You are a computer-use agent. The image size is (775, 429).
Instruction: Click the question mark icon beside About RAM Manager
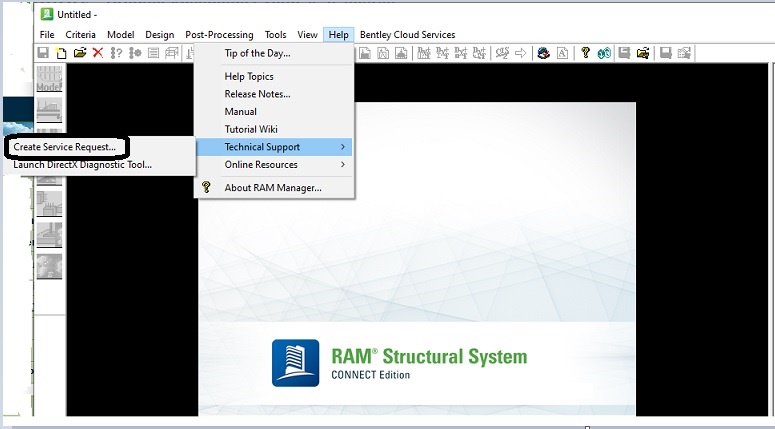click(x=207, y=187)
